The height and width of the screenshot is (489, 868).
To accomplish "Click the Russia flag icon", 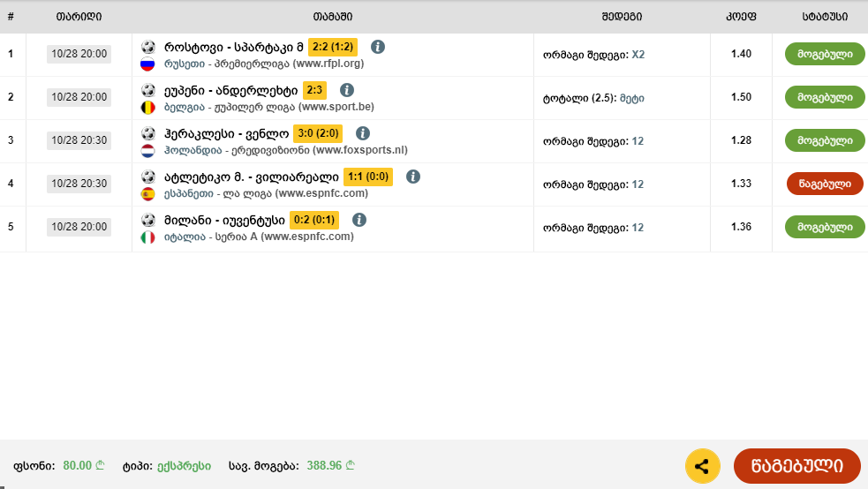I will click(147, 64).
